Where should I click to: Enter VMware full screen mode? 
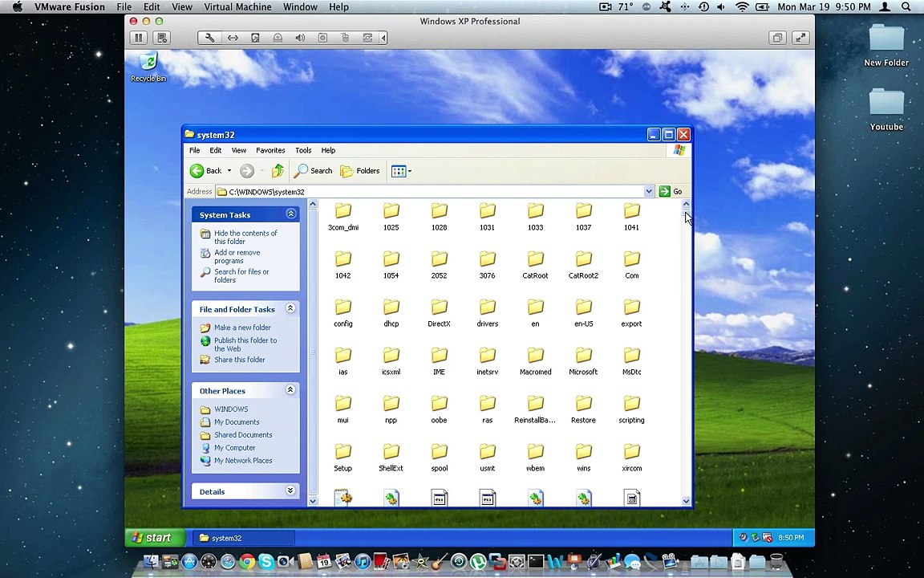pyautogui.click(x=800, y=38)
